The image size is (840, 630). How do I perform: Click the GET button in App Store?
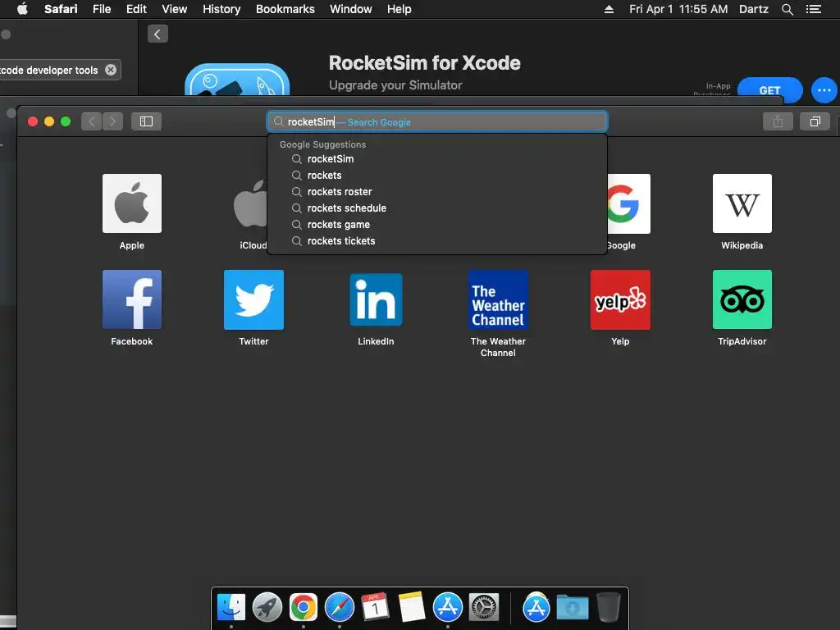coord(769,89)
